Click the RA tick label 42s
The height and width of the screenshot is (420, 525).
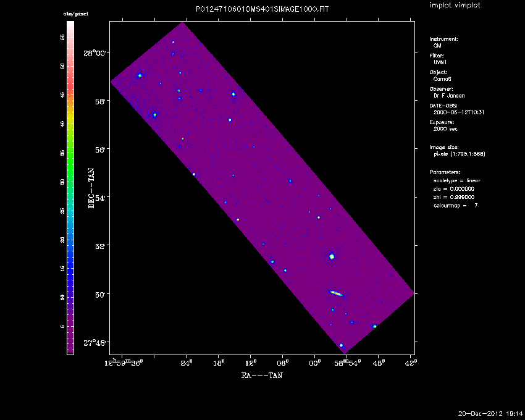411,363
